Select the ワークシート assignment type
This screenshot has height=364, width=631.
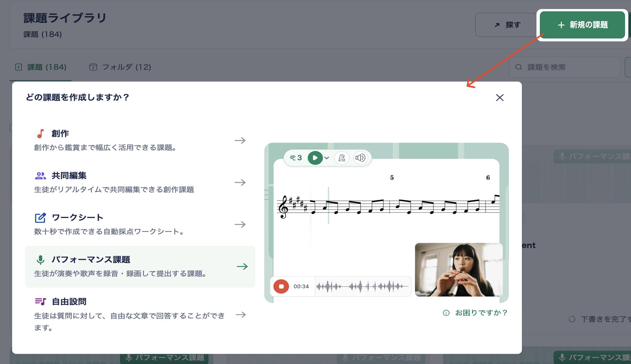(x=140, y=224)
